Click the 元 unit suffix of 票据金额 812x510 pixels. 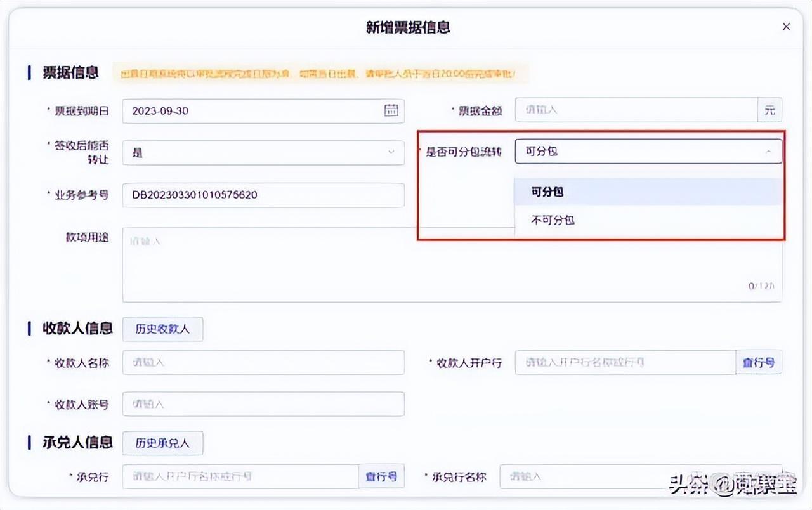pos(769,110)
